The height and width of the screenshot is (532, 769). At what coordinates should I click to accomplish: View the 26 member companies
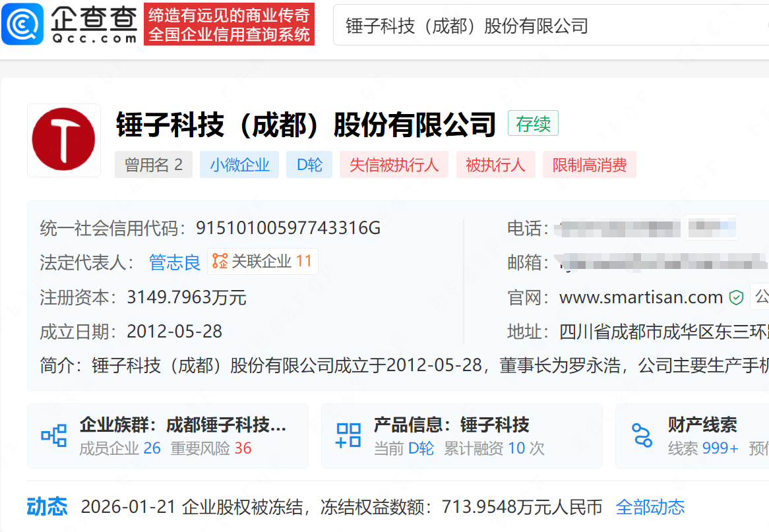pos(152,448)
